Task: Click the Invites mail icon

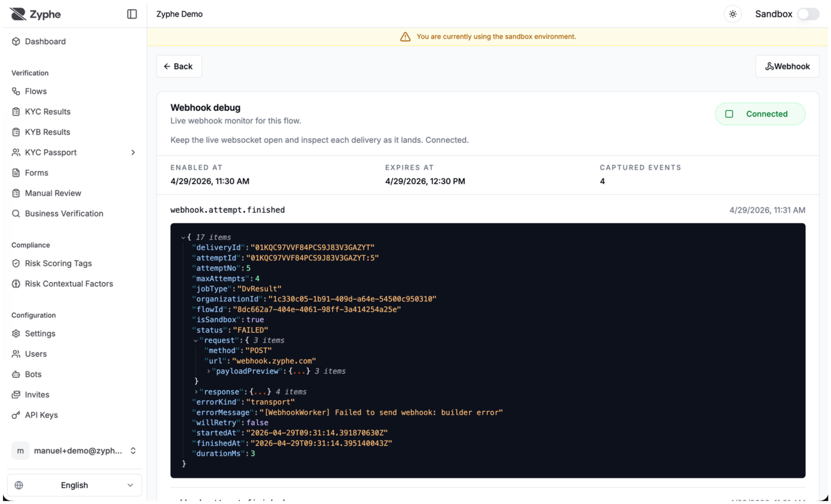Action: click(x=16, y=395)
